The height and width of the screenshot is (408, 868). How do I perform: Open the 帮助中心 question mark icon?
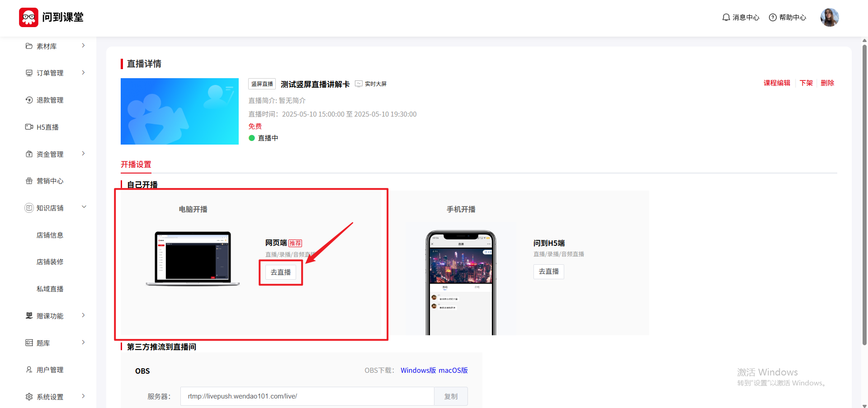pos(773,17)
